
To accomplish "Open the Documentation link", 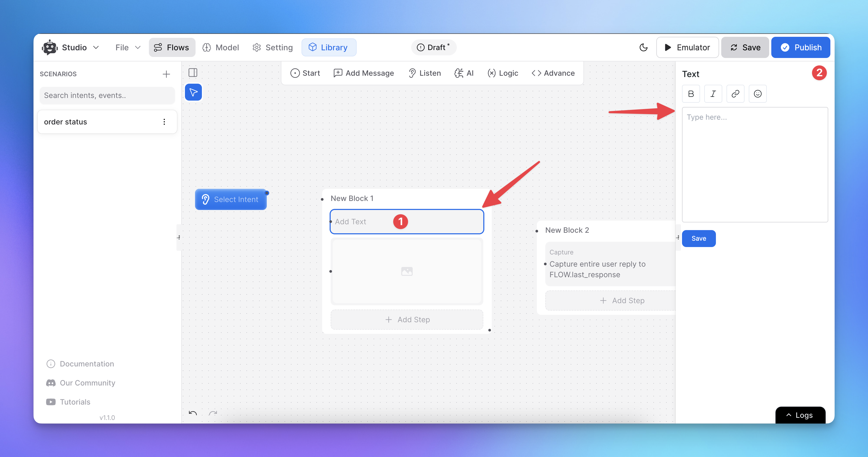I will (80, 364).
